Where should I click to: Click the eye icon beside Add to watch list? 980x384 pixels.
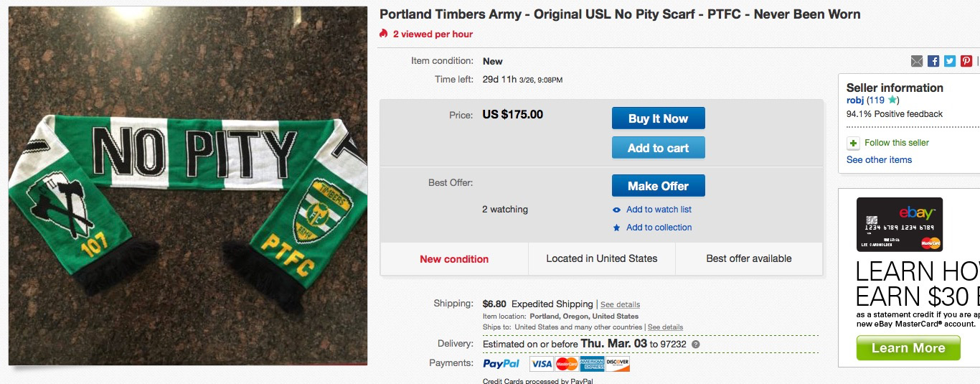616,210
